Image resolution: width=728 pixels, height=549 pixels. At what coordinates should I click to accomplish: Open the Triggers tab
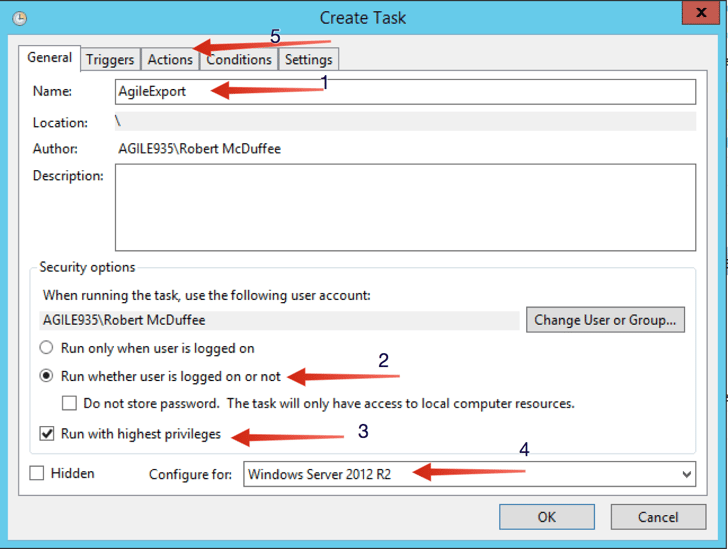[110, 60]
